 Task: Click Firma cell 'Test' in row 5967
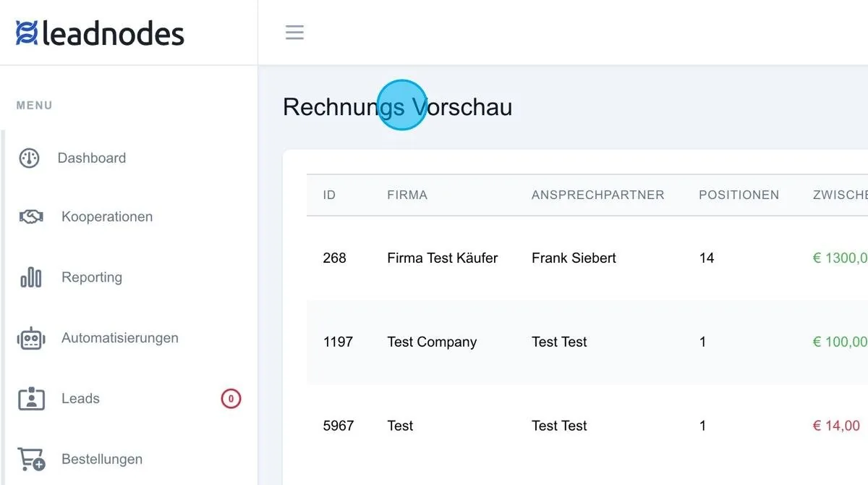coord(400,426)
